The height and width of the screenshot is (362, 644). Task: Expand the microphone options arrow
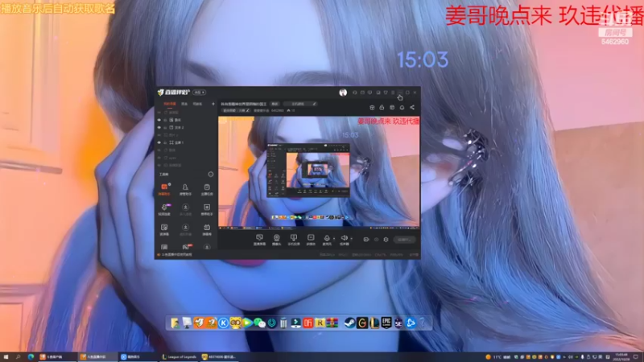tap(334, 238)
